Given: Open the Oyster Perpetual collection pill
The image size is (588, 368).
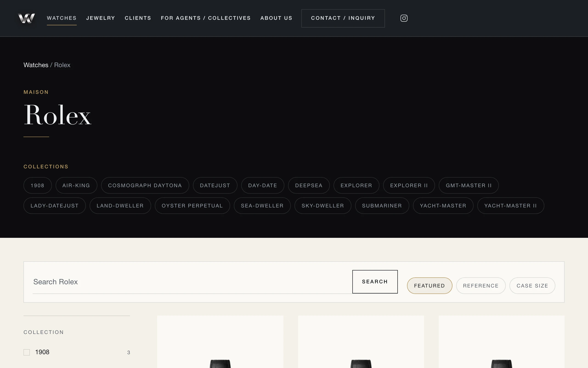Looking at the screenshot, I should pyautogui.click(x=192, y=206).
